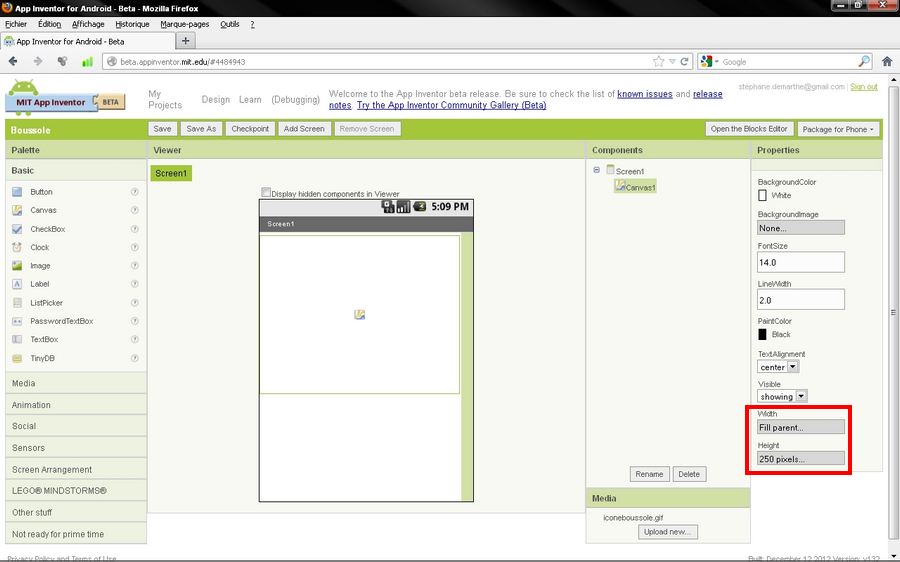
Task: Open the Historique menu
Action: click(x=132, y=24)
